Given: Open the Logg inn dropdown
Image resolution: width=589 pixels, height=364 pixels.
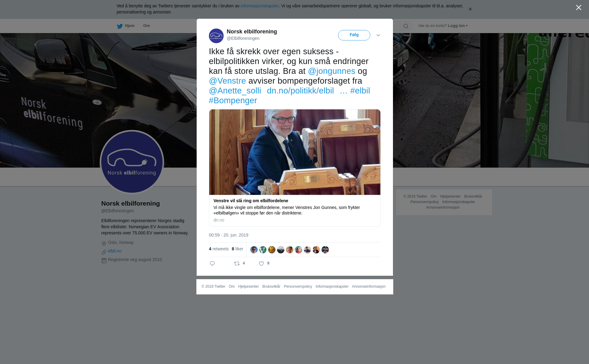Looking at the screenshot, I should point(458,26).
